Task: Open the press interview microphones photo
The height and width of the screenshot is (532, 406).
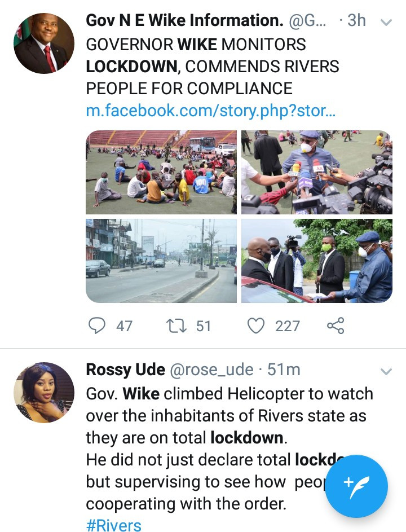Action: [316, 172]
